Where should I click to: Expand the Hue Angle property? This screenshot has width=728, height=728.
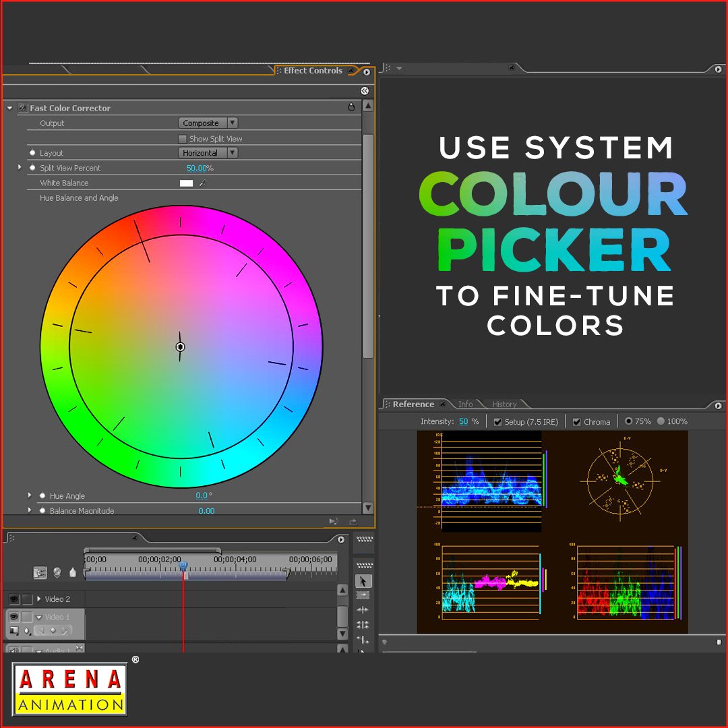point(30,495)
